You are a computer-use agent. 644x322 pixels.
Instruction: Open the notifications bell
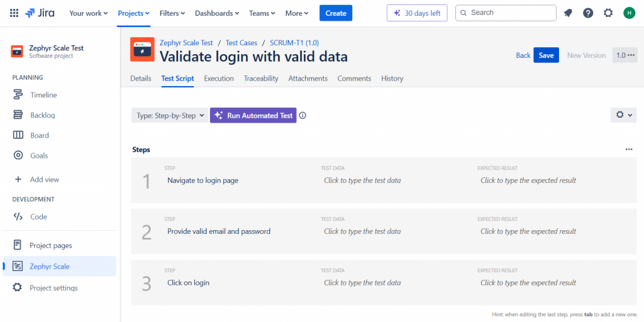click(568, 13)
